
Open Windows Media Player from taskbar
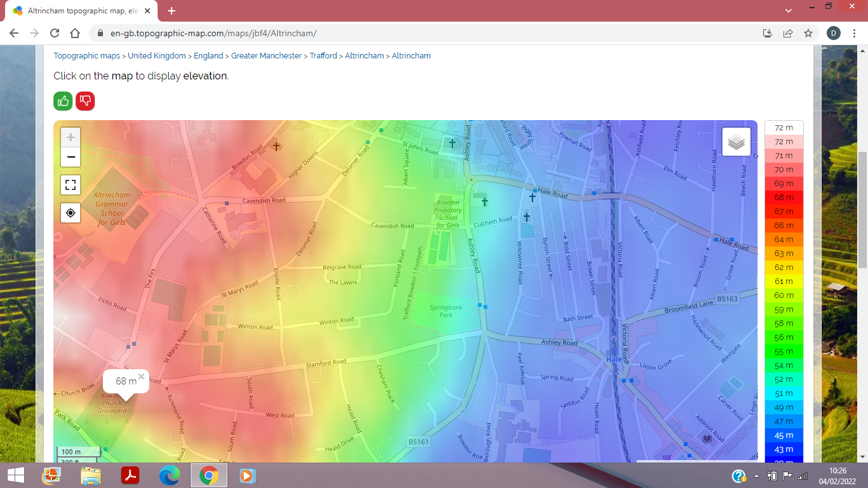coord(247,475)
